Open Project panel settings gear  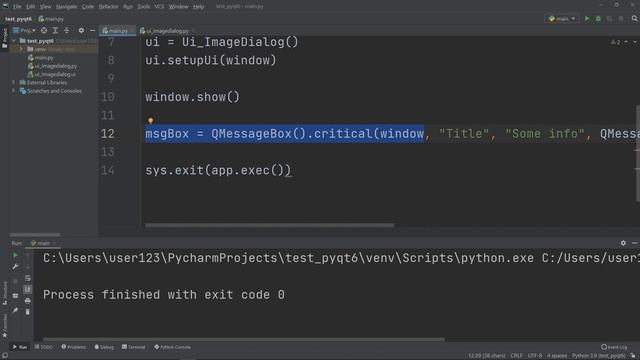(81, 31)
